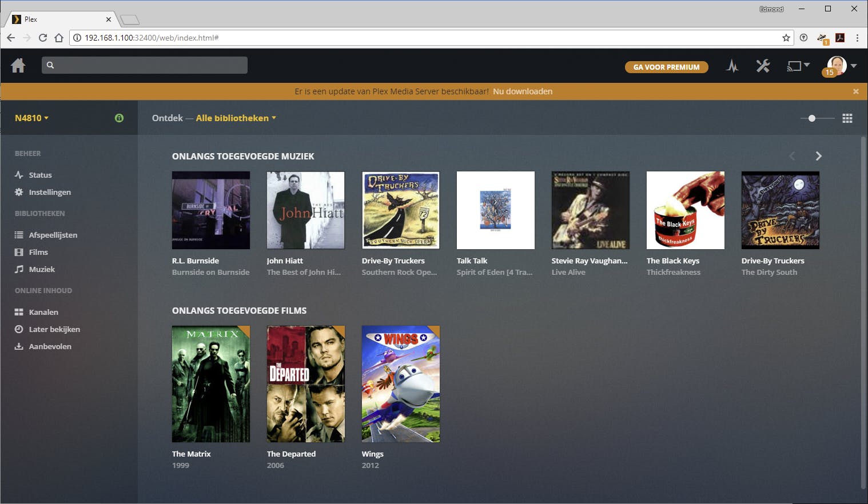Image resolution: width=868 pixels, height=504 pixels.
Task: Expand the N4810 server dropdown
Action: tap(32, 118)
